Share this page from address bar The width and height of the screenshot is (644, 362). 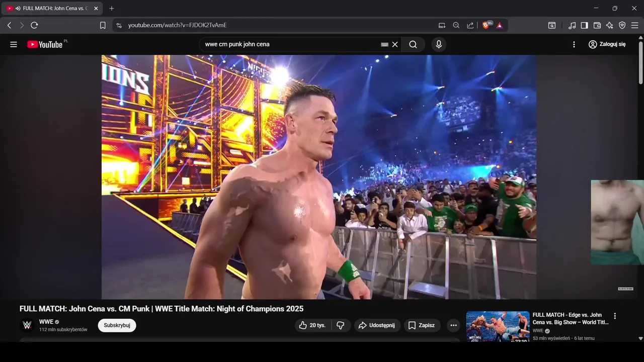[x=470, y=25]
